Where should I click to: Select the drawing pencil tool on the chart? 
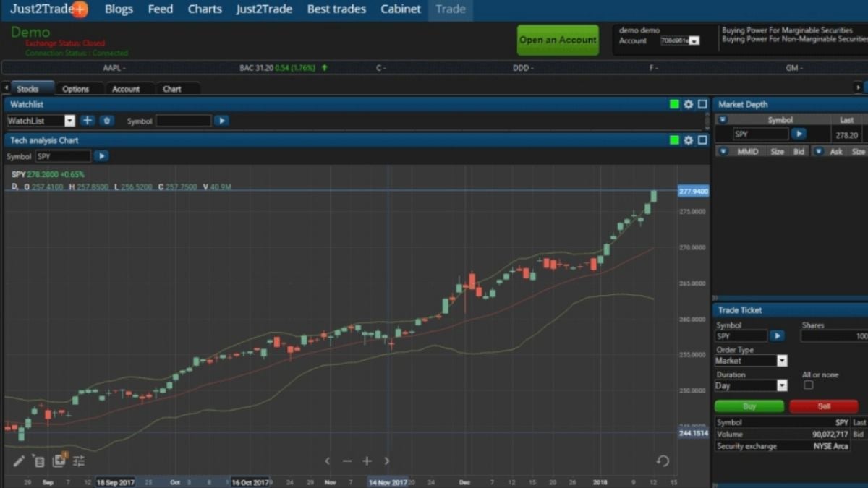coord(18,461)
